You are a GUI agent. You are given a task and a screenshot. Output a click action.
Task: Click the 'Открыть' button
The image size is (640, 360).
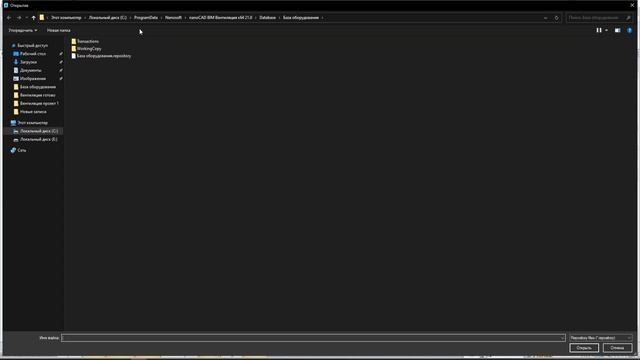click(x=584, y=348)
